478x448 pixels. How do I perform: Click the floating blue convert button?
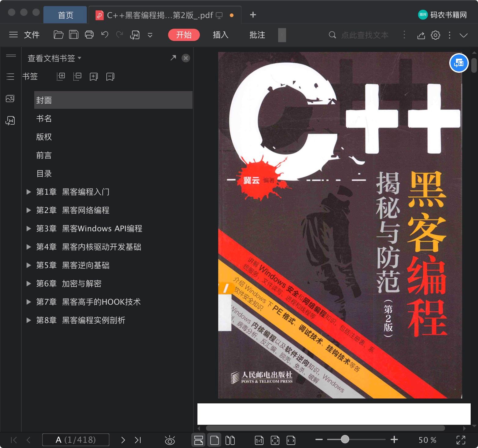[459, 63]
